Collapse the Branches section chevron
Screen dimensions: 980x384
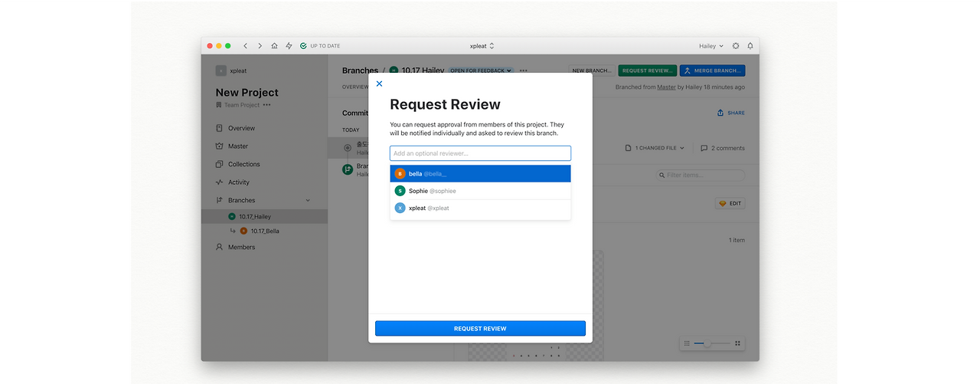tap(309, 200)
